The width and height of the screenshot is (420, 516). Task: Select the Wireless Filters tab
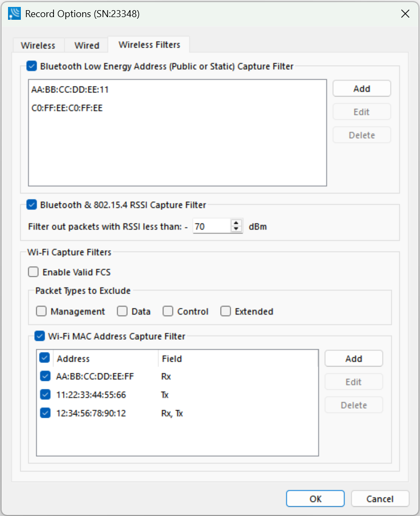[149, 44]
